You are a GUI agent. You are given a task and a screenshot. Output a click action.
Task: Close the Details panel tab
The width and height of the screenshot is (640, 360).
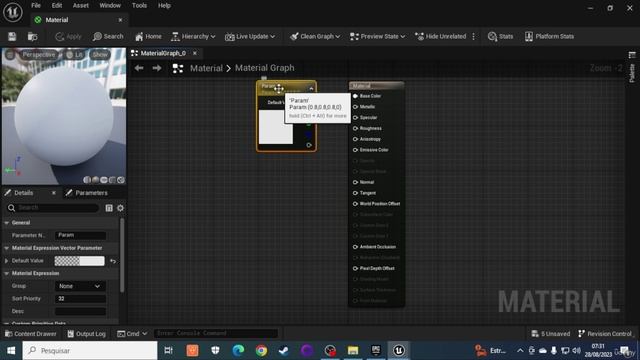click(53, 193)
